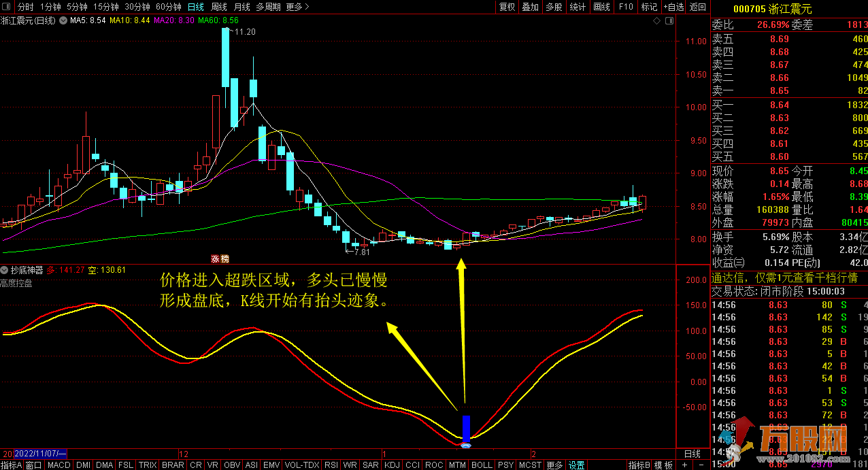Select the 指标B tab
Viewport: 868px width, 470px height.
point(639,465)
